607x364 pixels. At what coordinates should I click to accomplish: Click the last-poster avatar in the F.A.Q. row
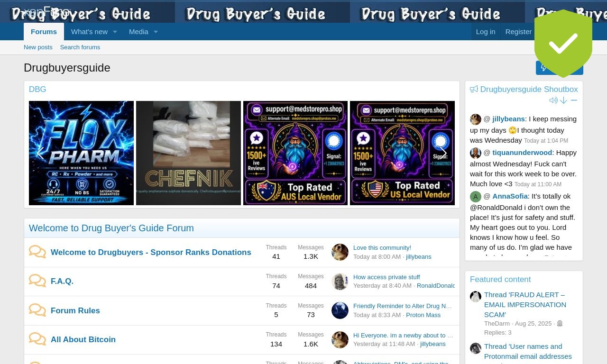340,282
